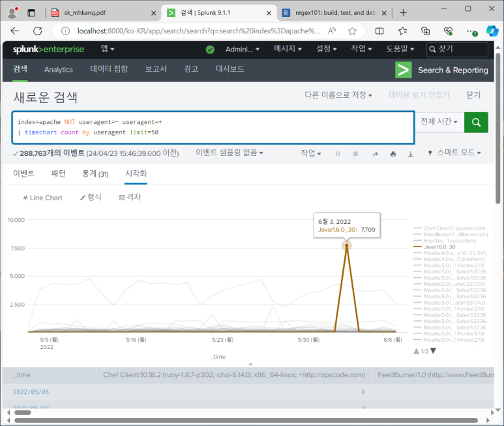Click the horizontal scrollbar thumb under table
This screenshot has height=426, width=504.
point(23,412)
